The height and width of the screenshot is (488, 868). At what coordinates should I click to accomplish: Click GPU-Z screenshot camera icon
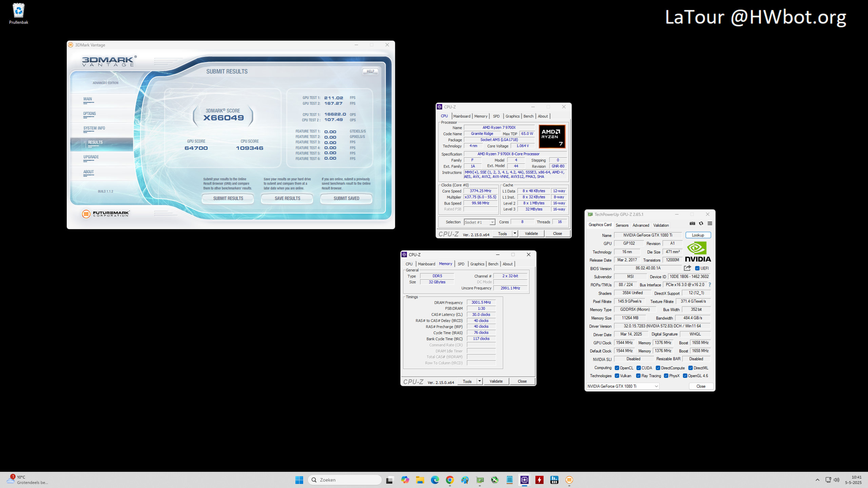coord(692,223)
